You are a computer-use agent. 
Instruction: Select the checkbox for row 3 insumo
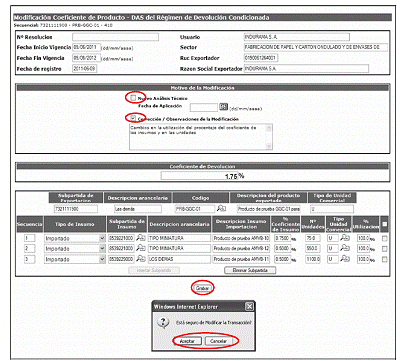coord(385,259)
